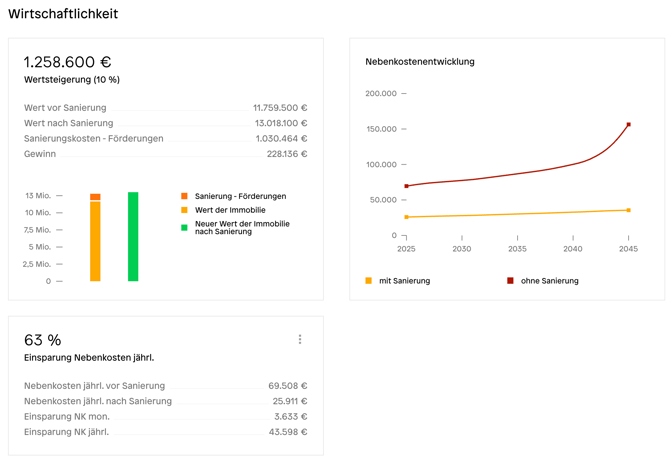Toggle the 'mit Sanierung' legend entry

(398, 281)
